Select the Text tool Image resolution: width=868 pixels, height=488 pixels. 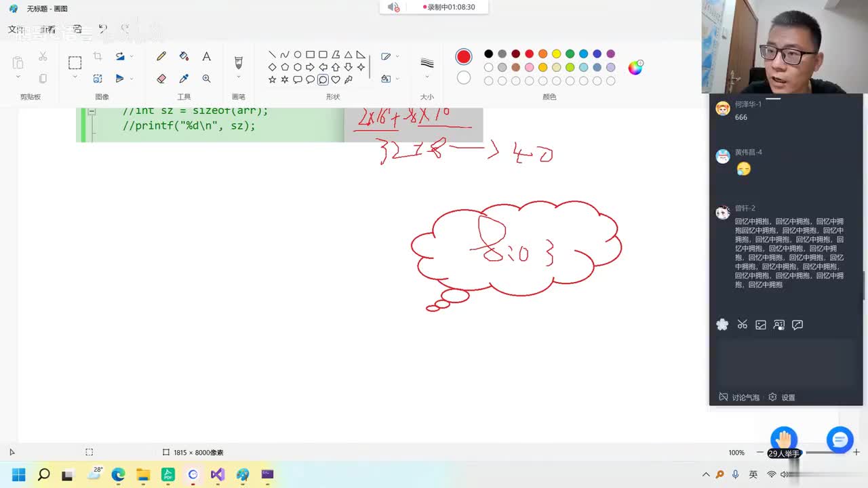point(206,57)
